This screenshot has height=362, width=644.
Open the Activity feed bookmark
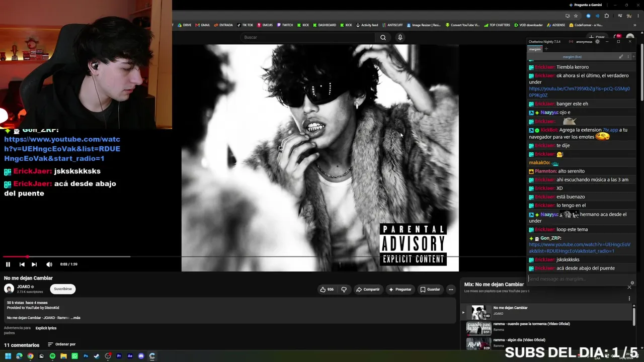[367, 25]
